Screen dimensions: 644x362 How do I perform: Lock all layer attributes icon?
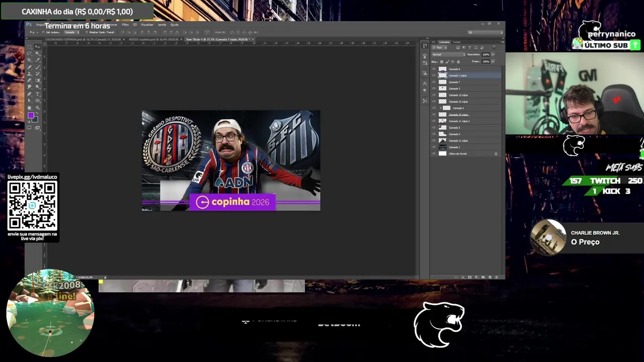[458, 62]
